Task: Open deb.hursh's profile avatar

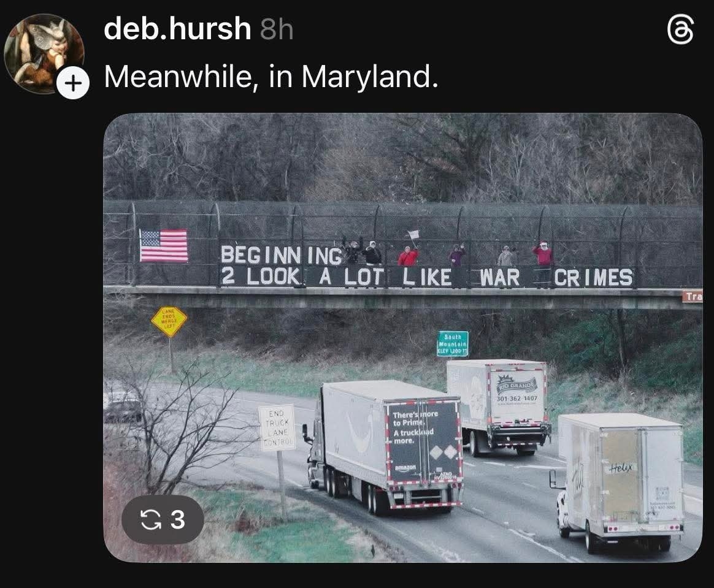Action: pos(44,53)
